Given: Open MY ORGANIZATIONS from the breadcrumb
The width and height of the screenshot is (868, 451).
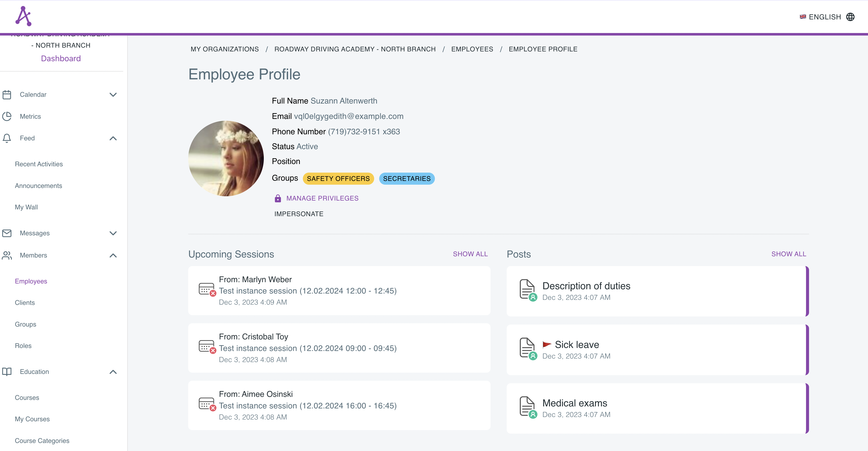Looking at the screenshot, I should 224,49.
